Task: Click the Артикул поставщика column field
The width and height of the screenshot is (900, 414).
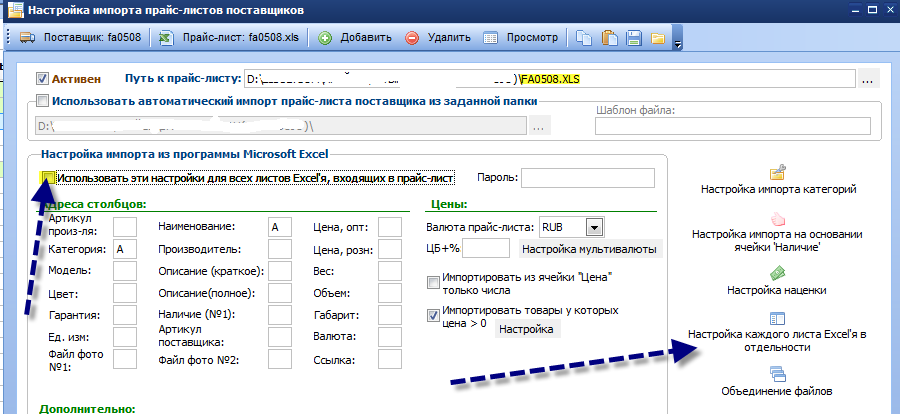Action: pyautogui.click(x=280, y=336)
